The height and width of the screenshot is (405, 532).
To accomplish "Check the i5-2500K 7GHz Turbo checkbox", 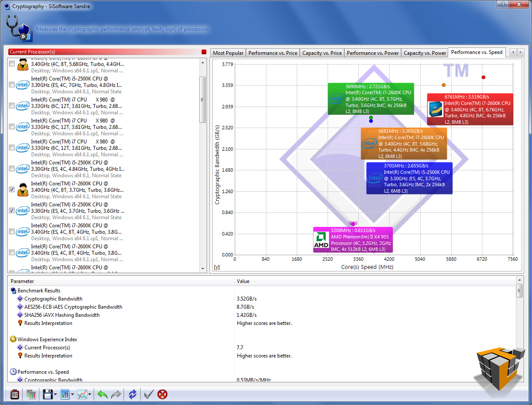I will click(12, 85).
